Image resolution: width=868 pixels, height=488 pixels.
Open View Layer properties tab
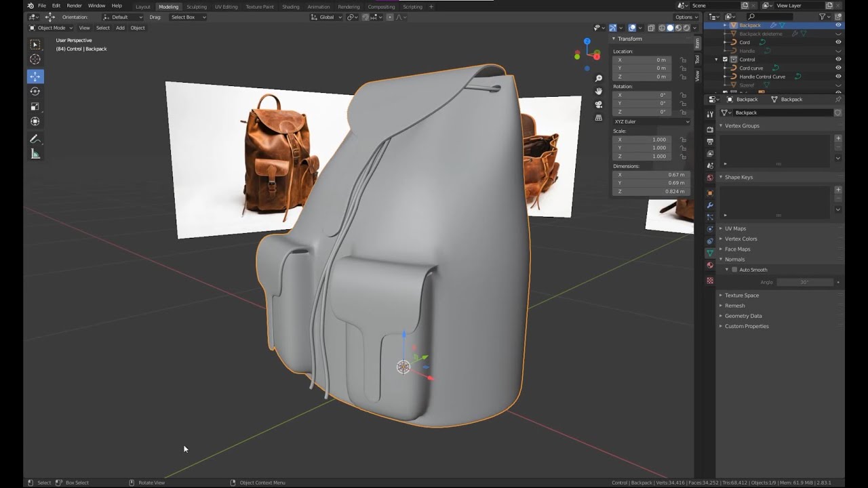click(710, 154)
